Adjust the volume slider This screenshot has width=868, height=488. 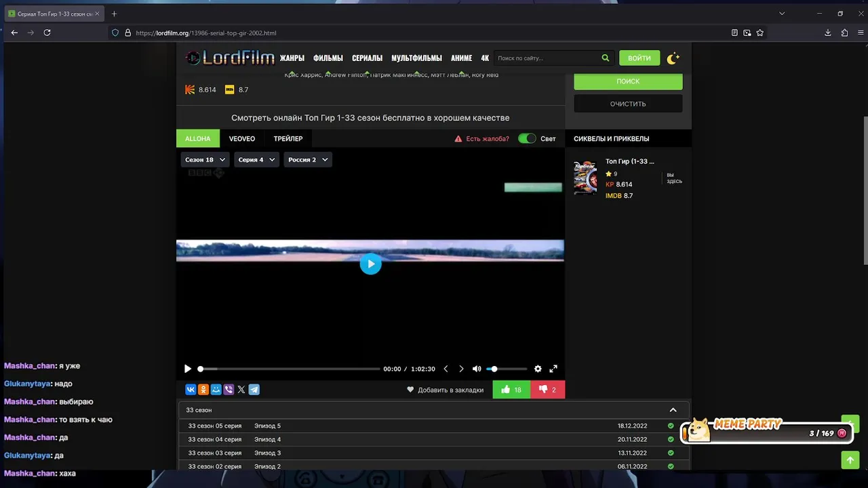click(x=507, y=369)
